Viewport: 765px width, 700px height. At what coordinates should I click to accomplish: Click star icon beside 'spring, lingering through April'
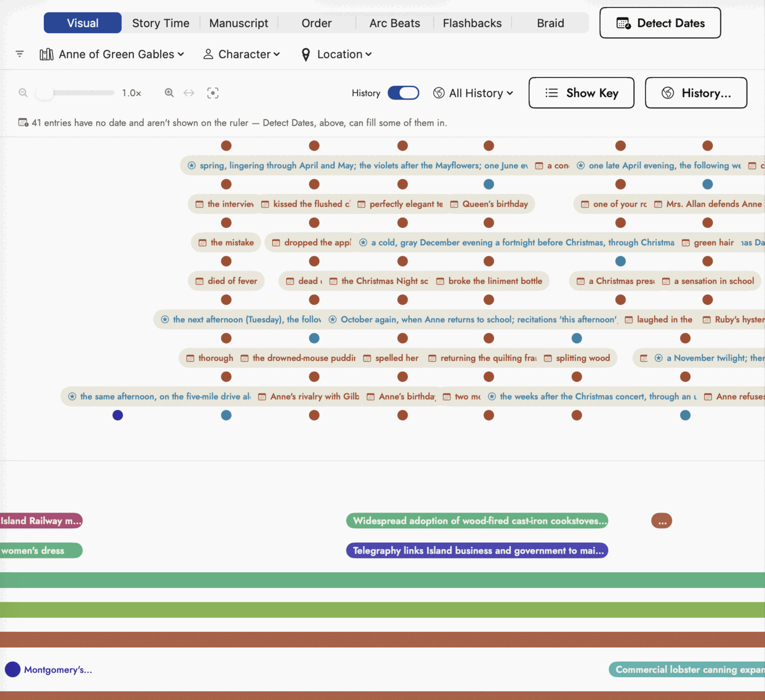[x=192, y=166]
